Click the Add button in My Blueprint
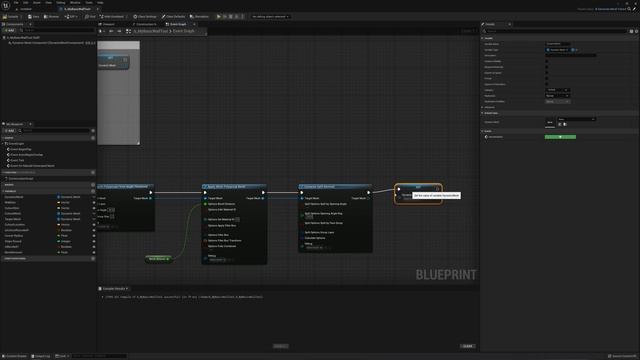The height and width of the screenshot is (360, 640). click(x=9, y=131)
